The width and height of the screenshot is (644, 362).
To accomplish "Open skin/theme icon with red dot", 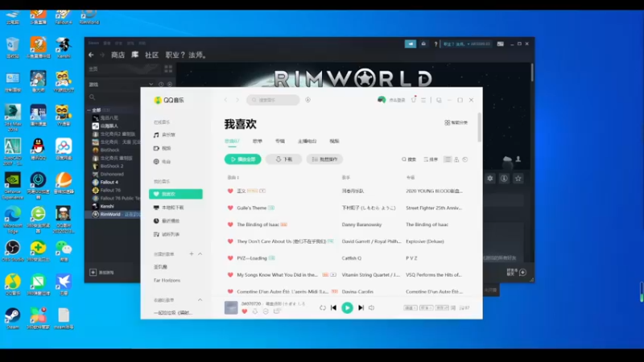I will [x=414, y=100].
